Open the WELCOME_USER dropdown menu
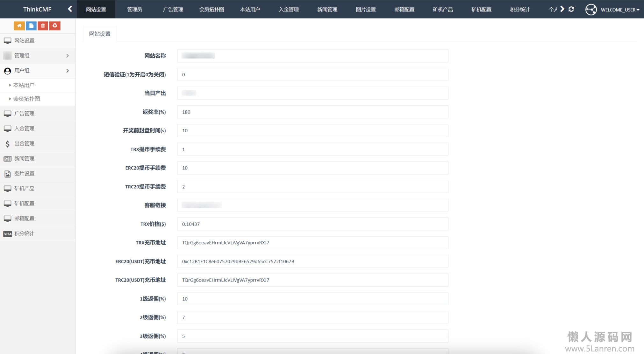This screenshot has height=354, width=644. 620,10
